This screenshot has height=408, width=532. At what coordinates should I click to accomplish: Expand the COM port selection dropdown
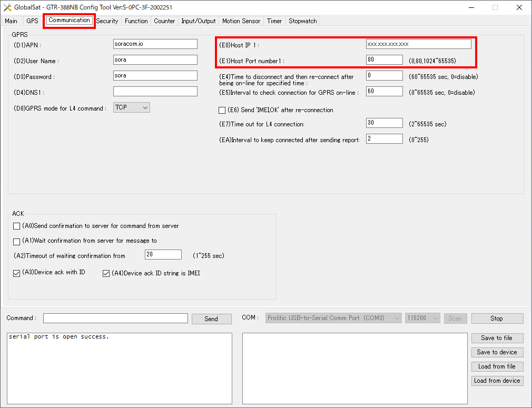point(333,318)
